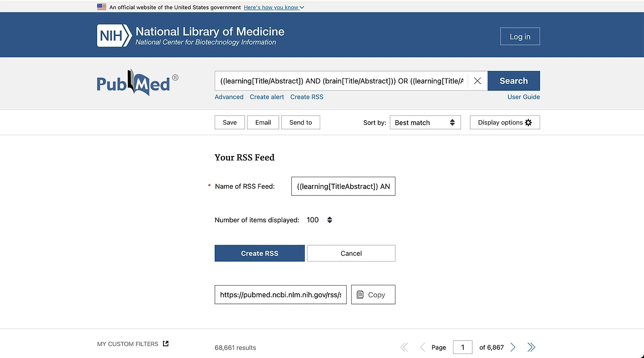
Task: Expand 'Here's how you know' disclosure
Action: click(x=274, y=8)
